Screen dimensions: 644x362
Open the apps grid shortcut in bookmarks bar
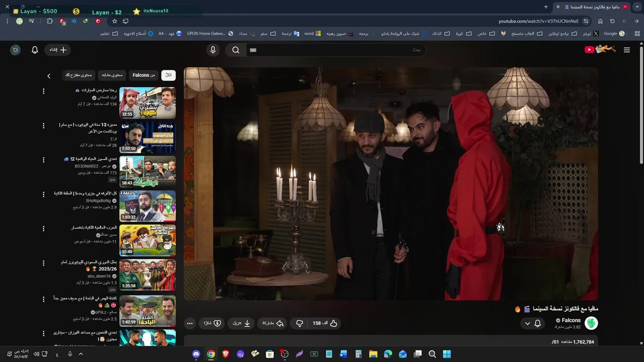(x=637, y=34)
